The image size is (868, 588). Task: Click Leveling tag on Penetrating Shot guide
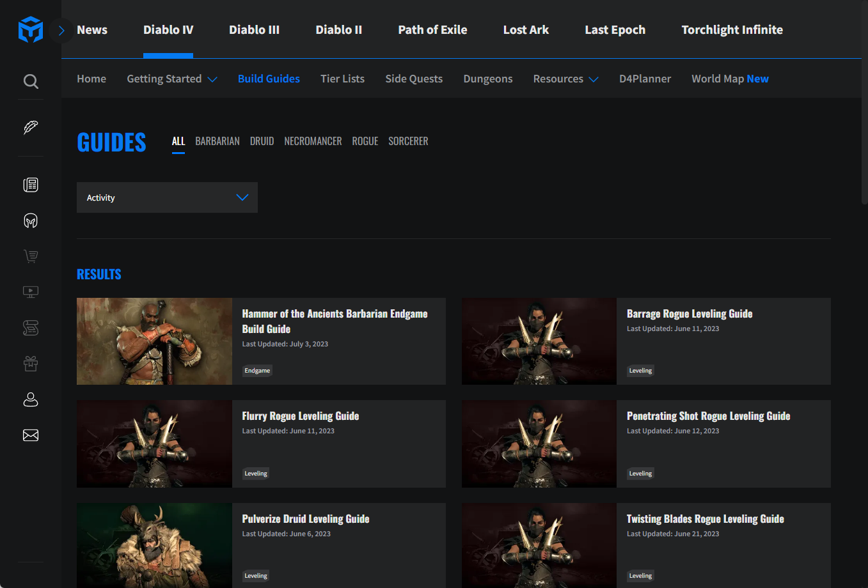tap(640, 474)
